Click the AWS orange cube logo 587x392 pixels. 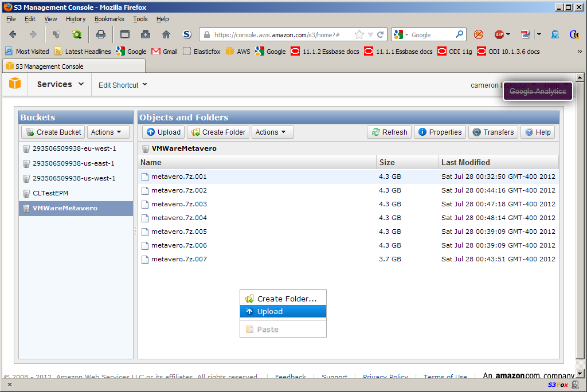click(15, 83)
